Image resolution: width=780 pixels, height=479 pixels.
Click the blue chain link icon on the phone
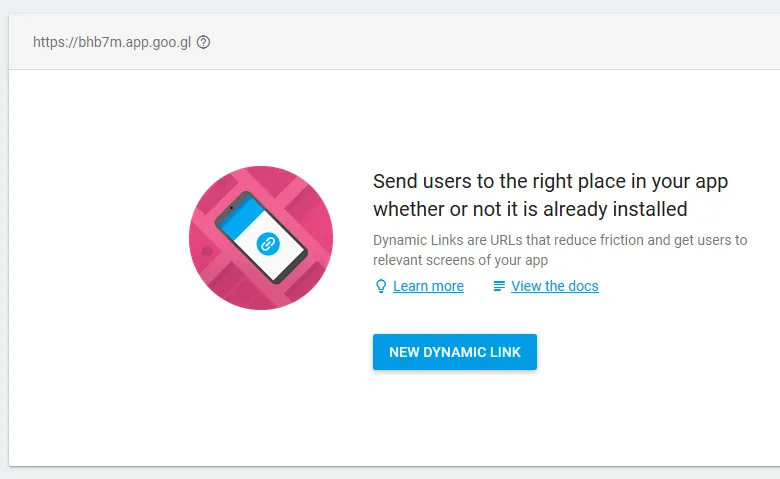[268, 244]
